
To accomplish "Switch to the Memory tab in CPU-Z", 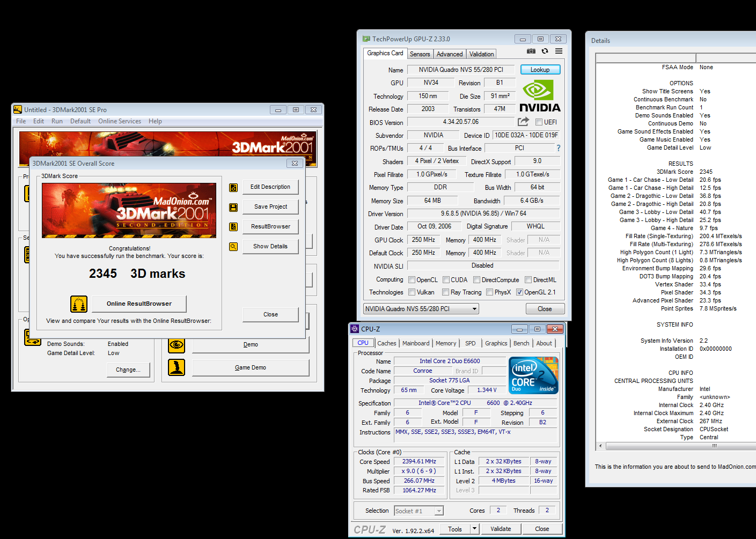I will coord(446,343).
